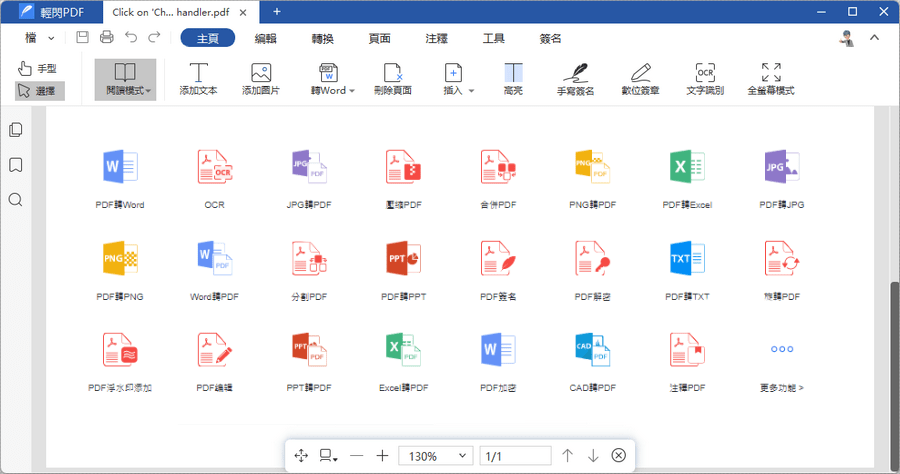900x474 pixels.
Task: Switch to the 工具 tools tab
Action: point(494,38)
